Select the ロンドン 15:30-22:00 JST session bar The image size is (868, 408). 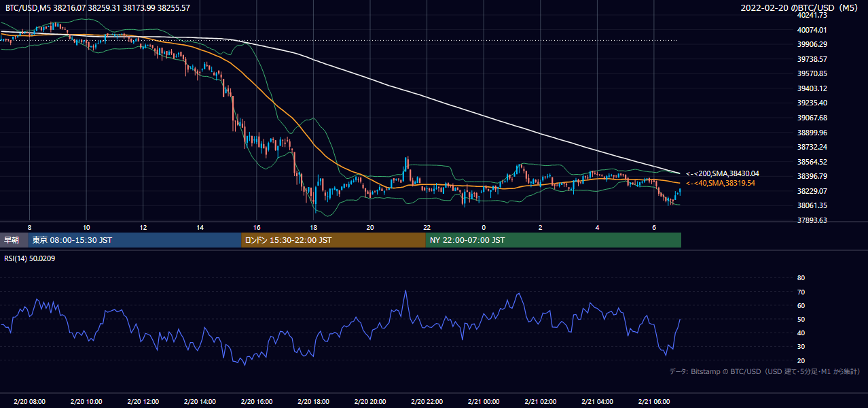pyautogui.click(x=333, y=240)
